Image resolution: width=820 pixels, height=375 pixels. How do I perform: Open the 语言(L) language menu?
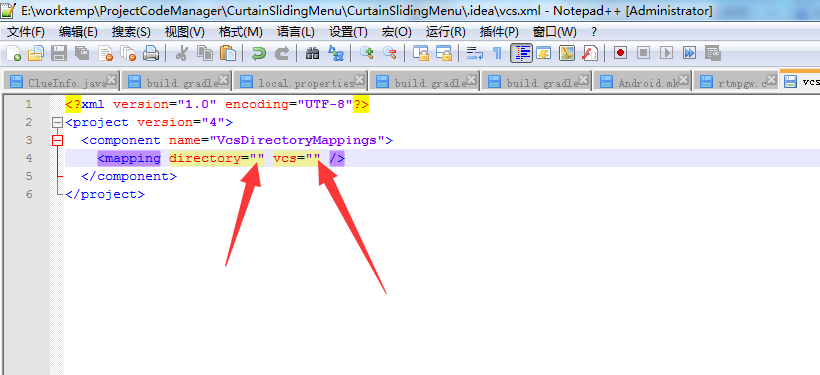295,32
